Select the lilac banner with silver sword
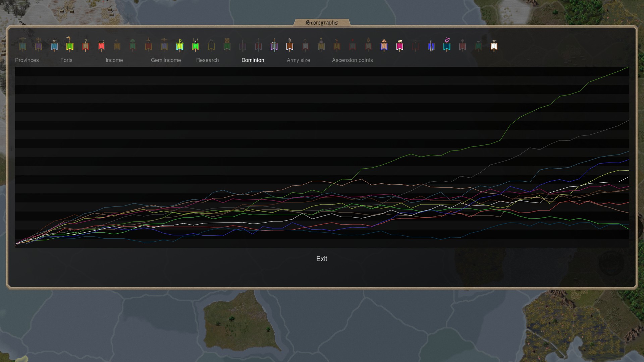 pyautogui.click(x=274, y=44)
